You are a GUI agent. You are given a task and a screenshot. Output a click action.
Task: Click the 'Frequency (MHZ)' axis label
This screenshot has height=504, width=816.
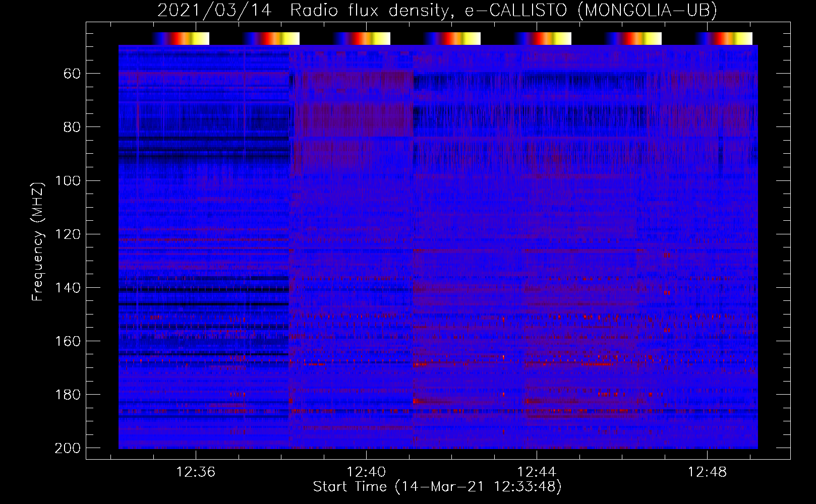pyautogui.click(x=38, y=241)
